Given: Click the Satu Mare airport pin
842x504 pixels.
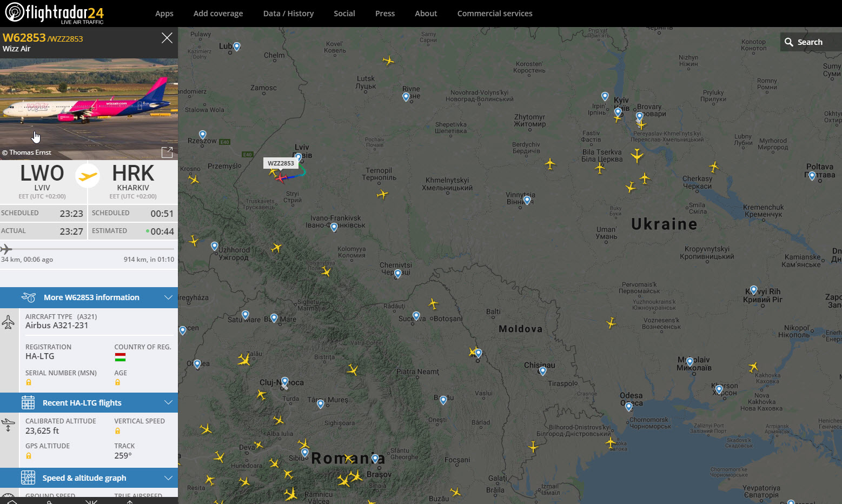Looking at the screenshot, I should click(x=246, y=315).
